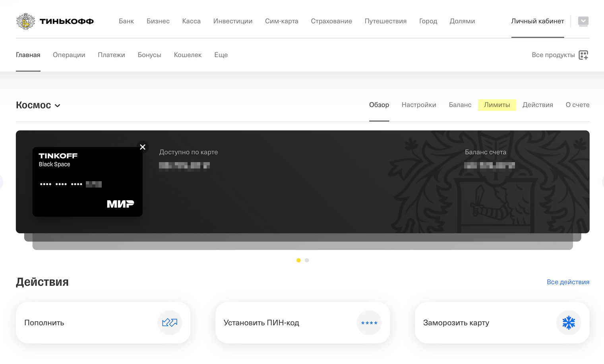The height and width of the screenshot is (364, 604).
Task: Click the snowflake freeze icon
Action: point(569,323)
